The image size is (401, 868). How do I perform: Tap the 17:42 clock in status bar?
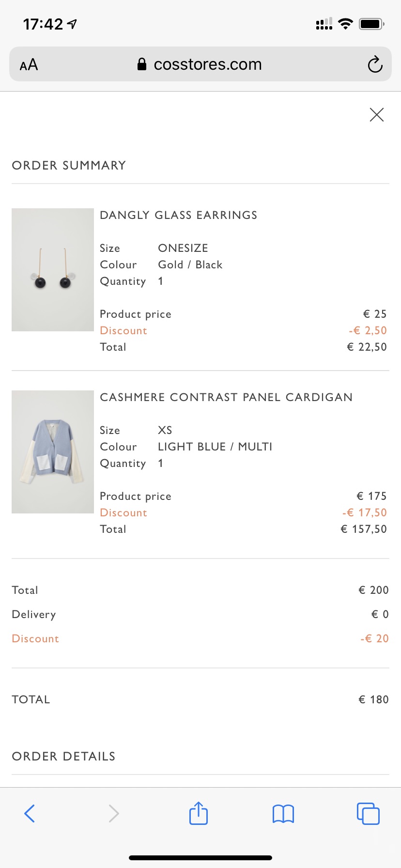point(43,24)
